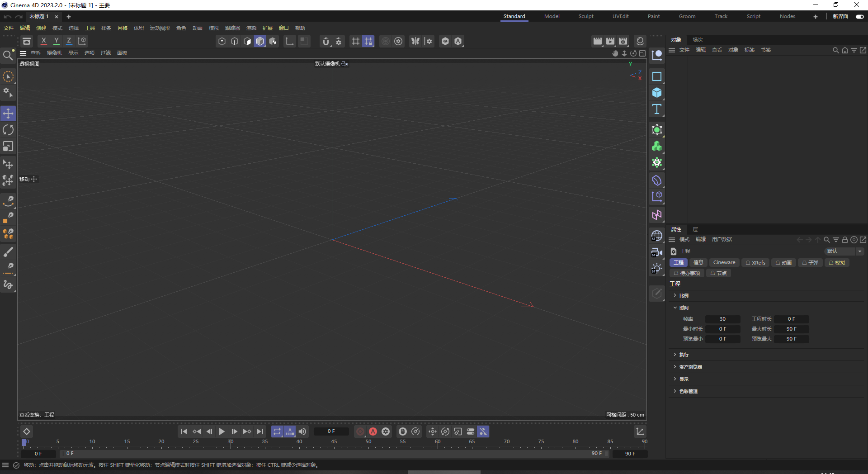Screen dimensions: 868x474
Task: Click the Record Active Objects button
Action: tap(360, 431)
